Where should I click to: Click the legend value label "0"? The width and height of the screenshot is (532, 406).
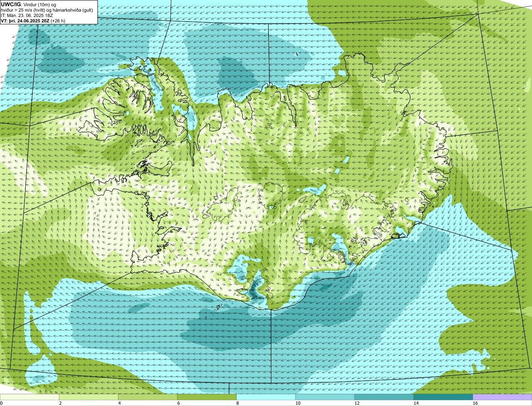click(x=2, y=403)
